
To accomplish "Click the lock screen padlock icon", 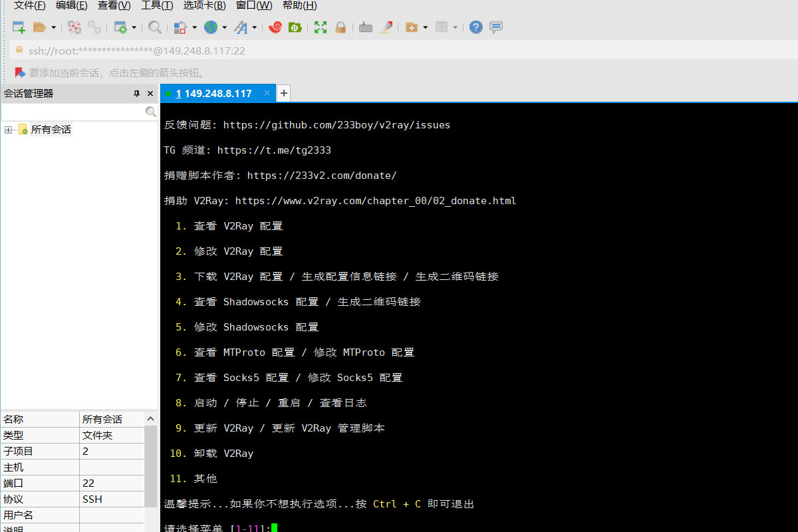I will pyautogui.click(x=340, y=27).
